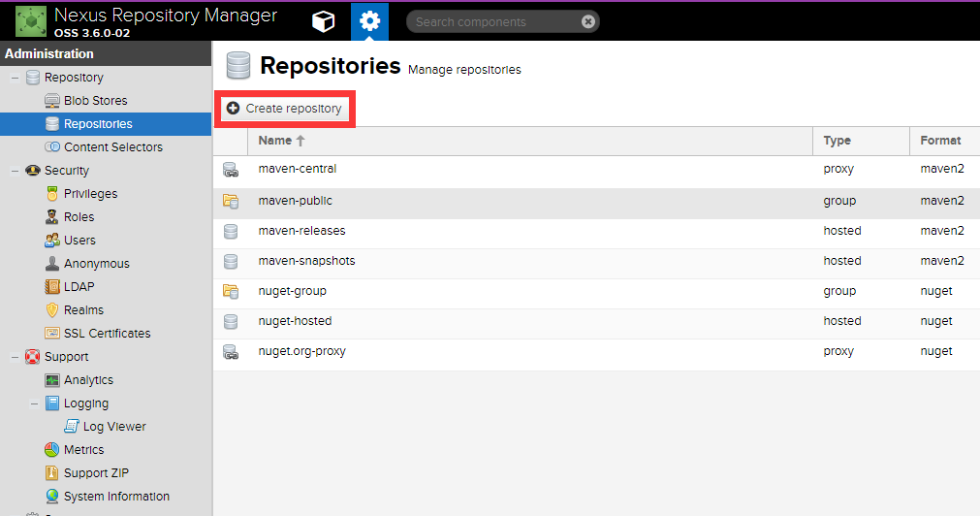
Task: Clear the search components field
Action: tap(587, 22)
